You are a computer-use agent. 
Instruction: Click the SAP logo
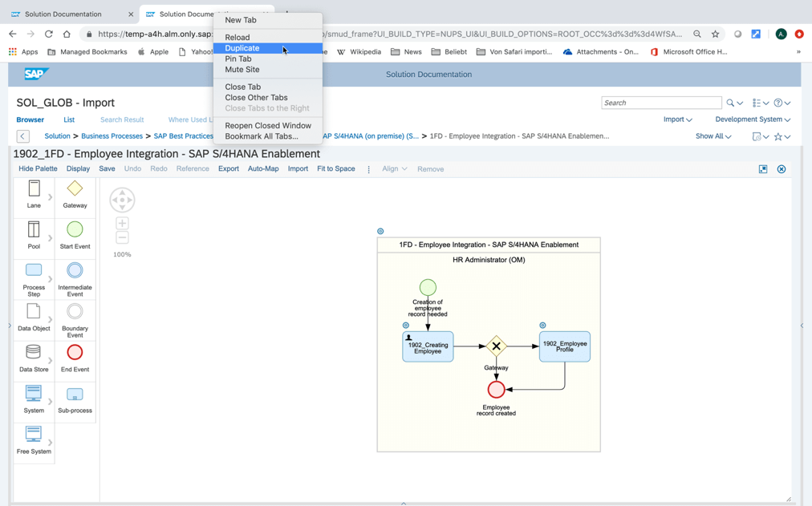coord(36,74)
